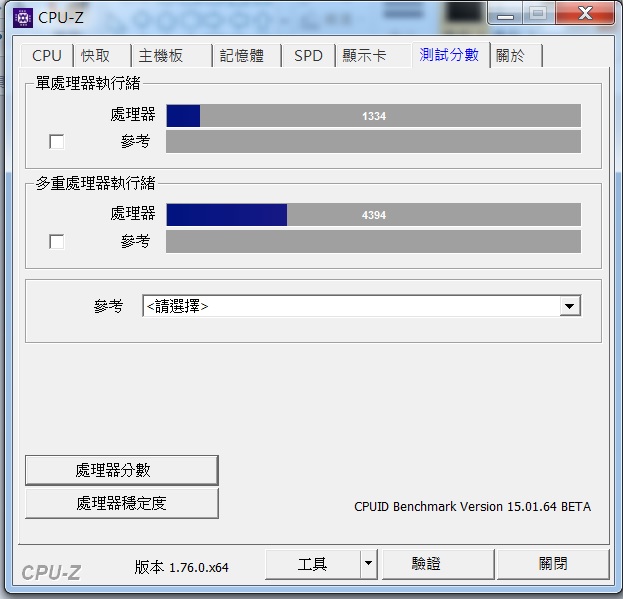The image size is (623, 599).
Task: Click the 單處理器執行緒 group label
Action: [88, 83]
